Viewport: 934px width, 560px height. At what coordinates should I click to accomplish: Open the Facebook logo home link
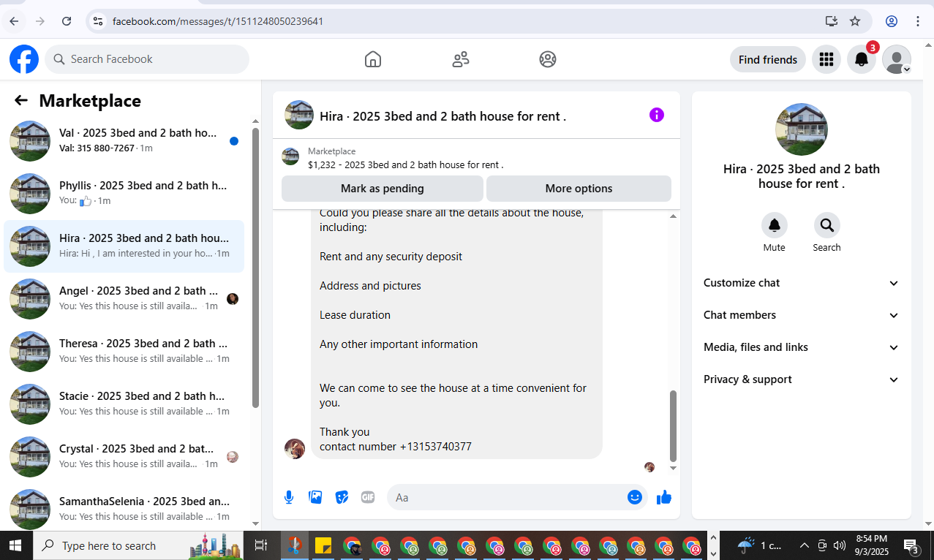(x=24, y=59)
